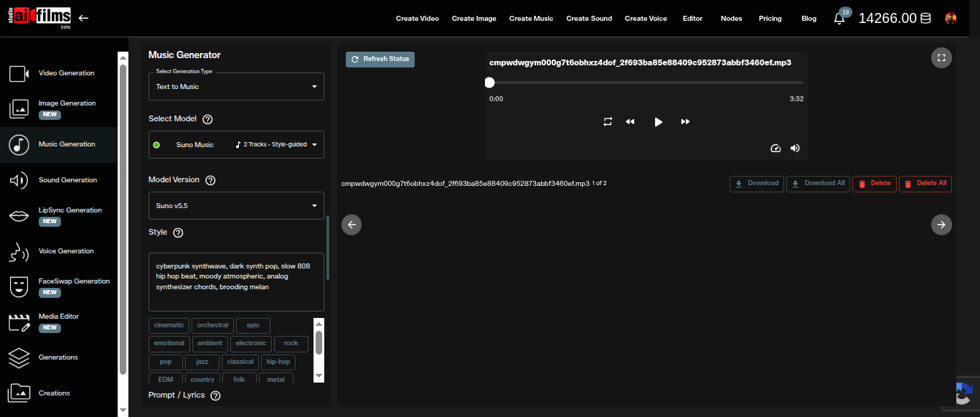Click the Delete All button

(925, 184)
